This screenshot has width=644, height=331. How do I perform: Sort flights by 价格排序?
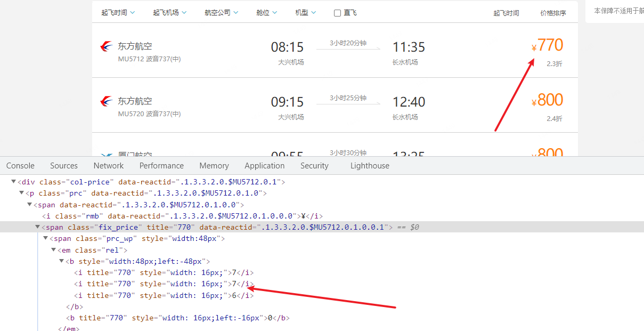[553, 13]
